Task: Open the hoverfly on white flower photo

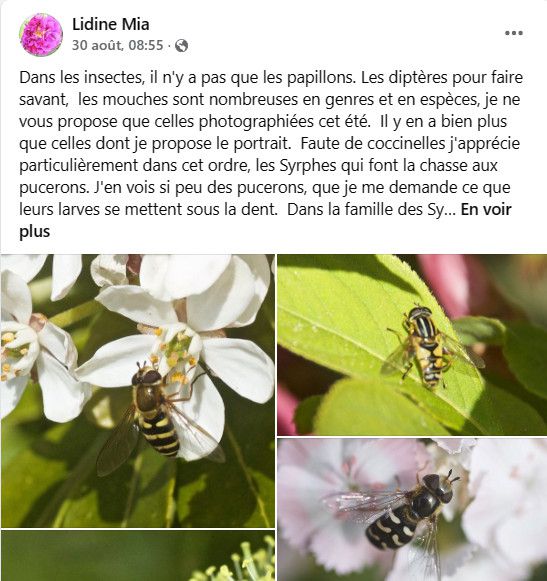Action: [x=138, y=391]
